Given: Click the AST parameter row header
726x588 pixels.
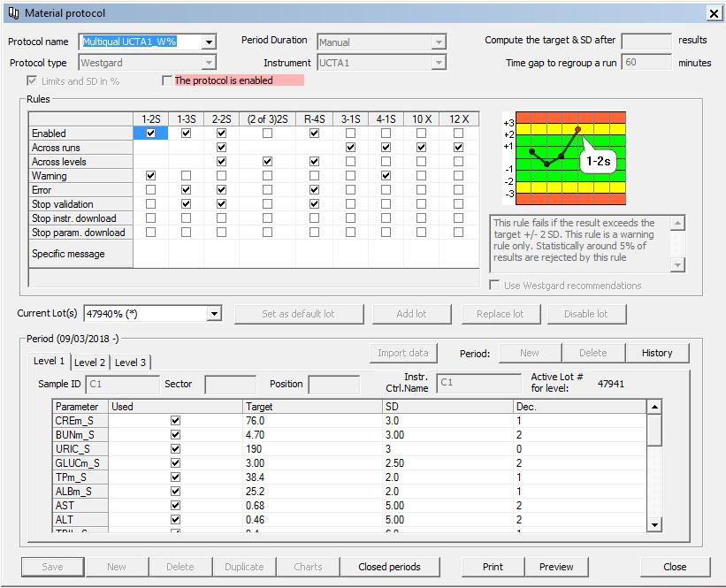Looking at the screenshot, I should pyautogui.click(x=80, y=506).
